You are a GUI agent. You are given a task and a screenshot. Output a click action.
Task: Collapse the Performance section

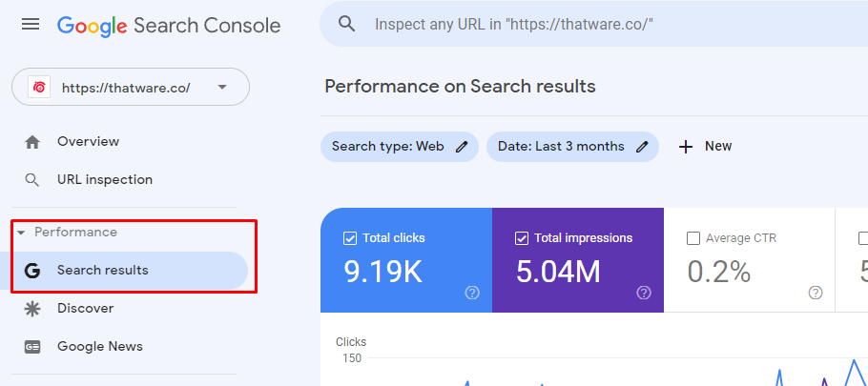(21, 233)
